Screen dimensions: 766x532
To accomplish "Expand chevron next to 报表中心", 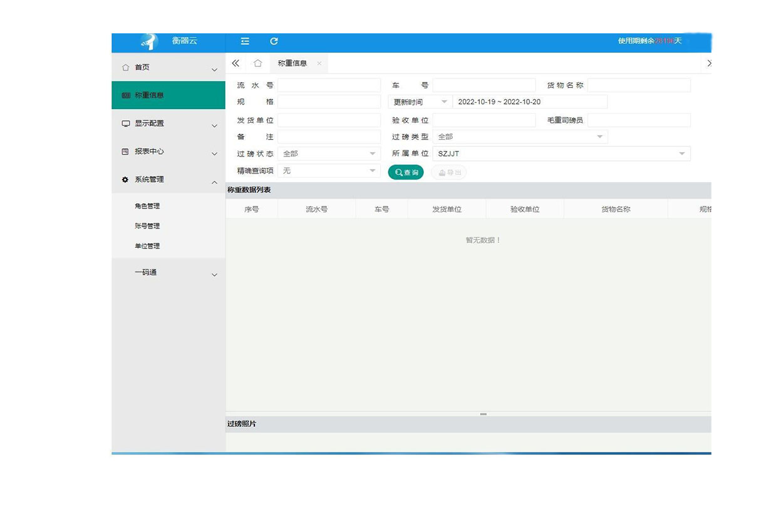I will (x=214, y=154).
